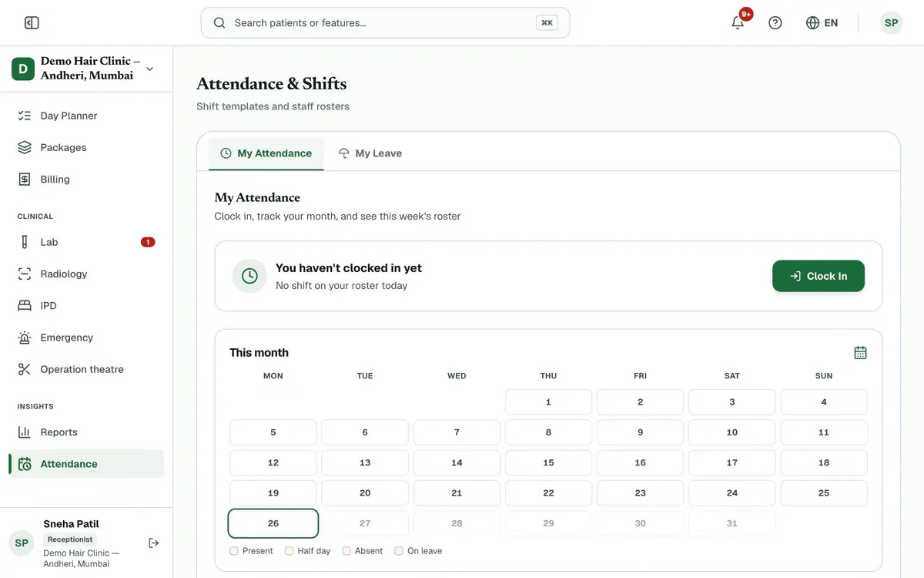
Task: Open the calendar icon beside This month
Action: tap(860, 353)
